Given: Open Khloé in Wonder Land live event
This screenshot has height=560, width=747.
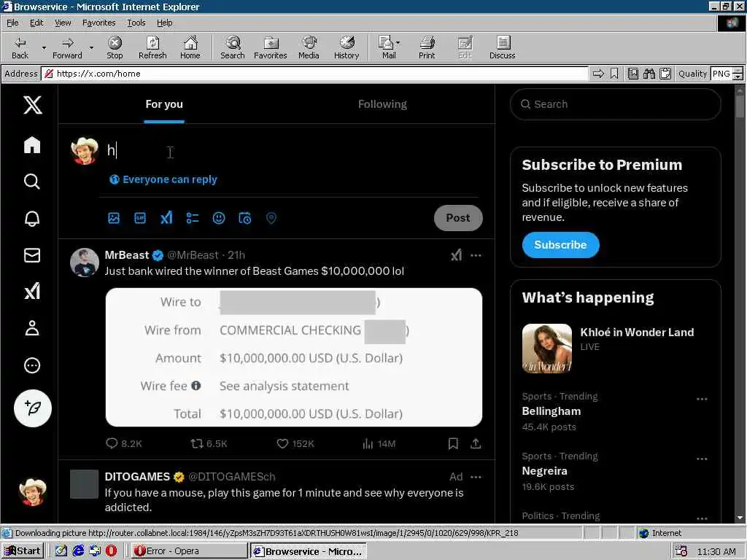Looking at the screenshot, I should coord(614,348).
